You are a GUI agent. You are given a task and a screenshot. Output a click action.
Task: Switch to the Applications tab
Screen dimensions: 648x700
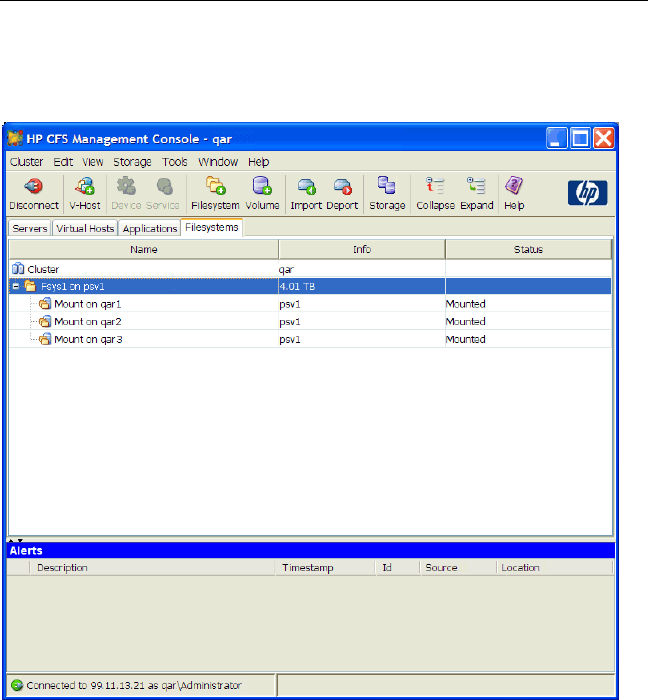tap(149, 229)
